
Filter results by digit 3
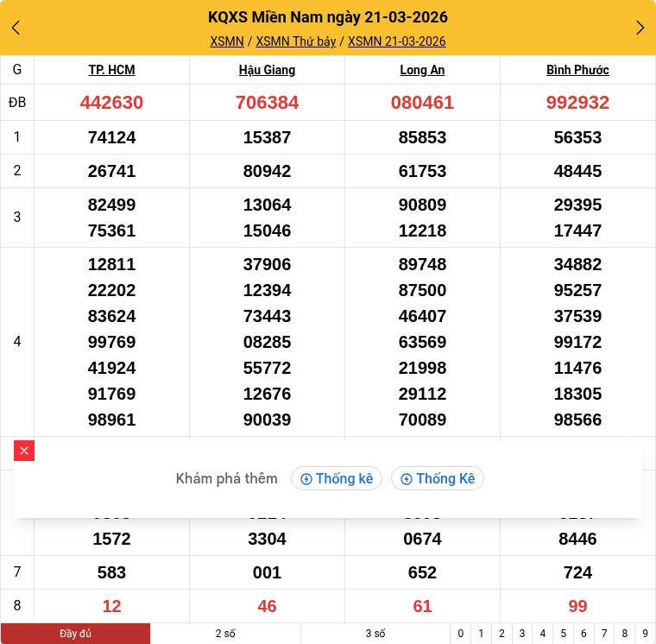522,634
